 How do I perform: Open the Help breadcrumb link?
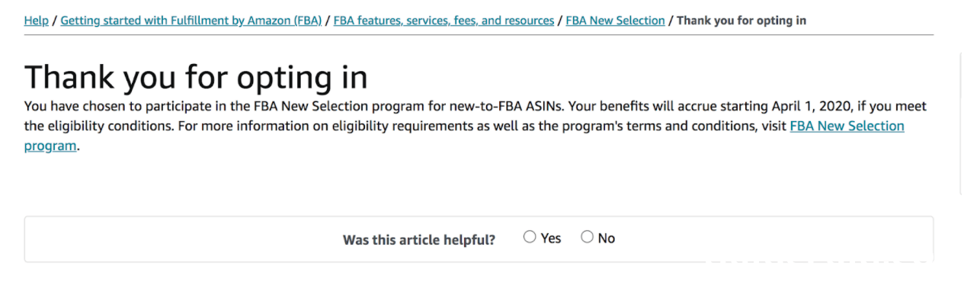coord(36,21)
